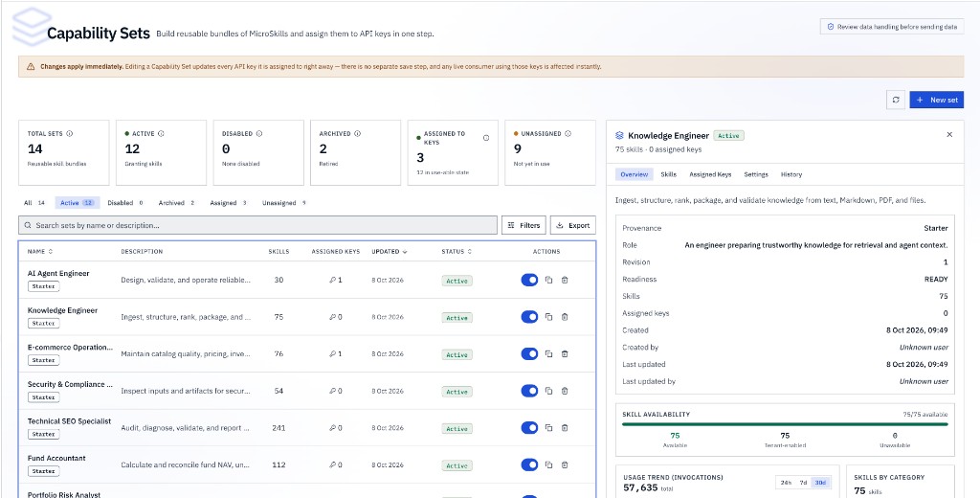
Task: Disable the Technical SEO Specialist toggle
Action: click(529, 428)
